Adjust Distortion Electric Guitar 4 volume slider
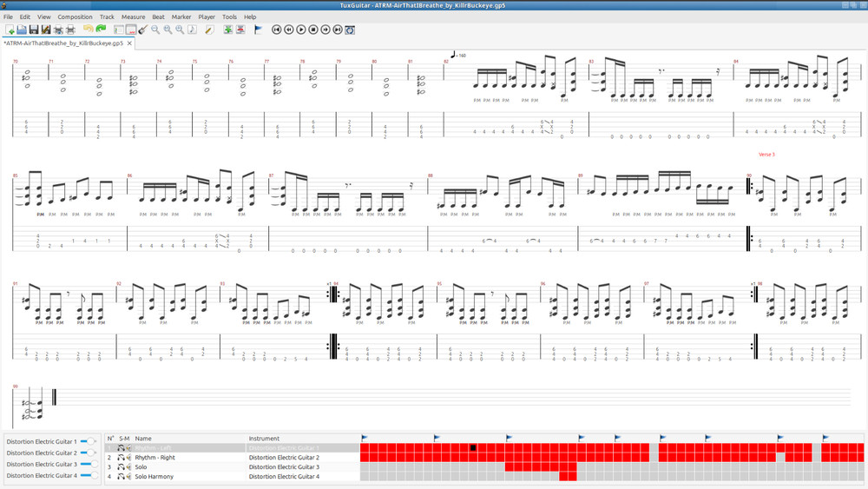 click(x=89, y=476)
